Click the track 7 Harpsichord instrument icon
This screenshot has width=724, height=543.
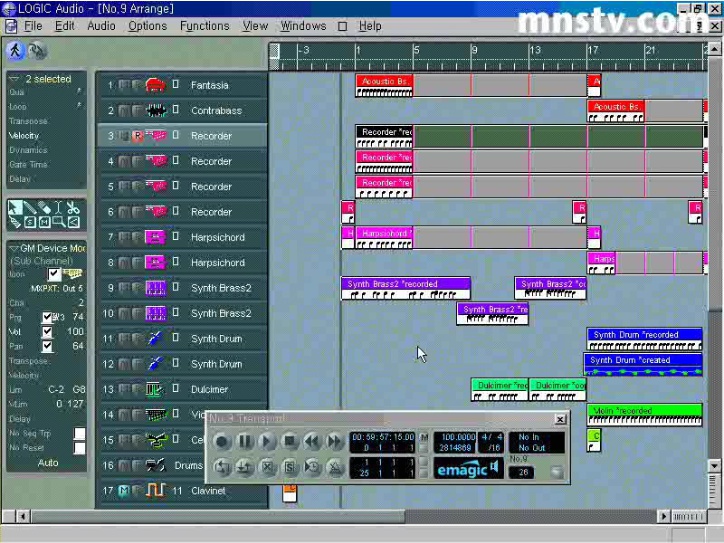tap(156, 237)
